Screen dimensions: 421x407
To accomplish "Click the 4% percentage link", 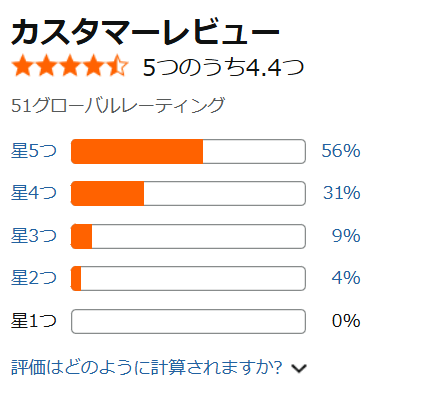I will 346,278.
